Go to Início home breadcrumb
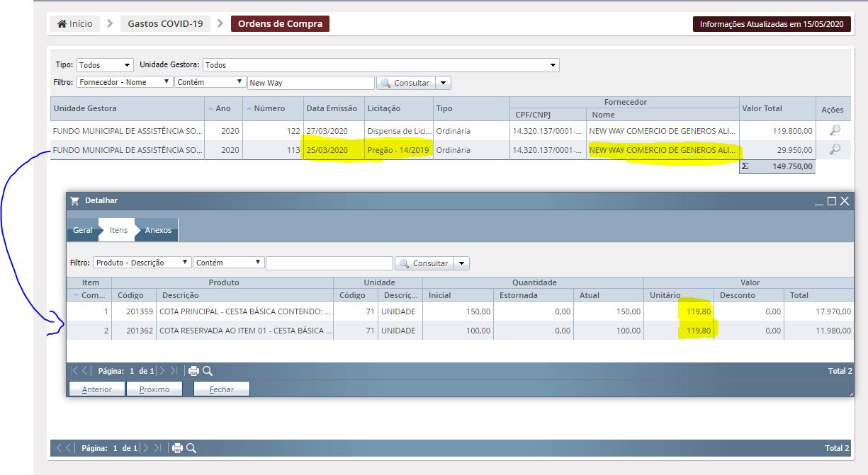868x475 pixels. pos(75,23)
